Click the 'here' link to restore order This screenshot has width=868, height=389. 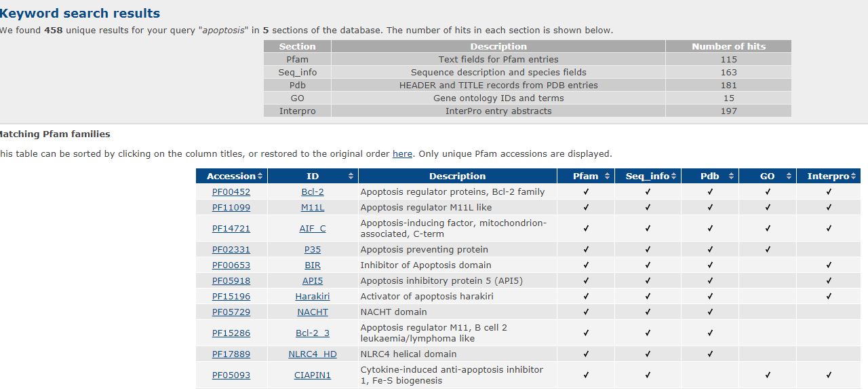click(402, 154)
